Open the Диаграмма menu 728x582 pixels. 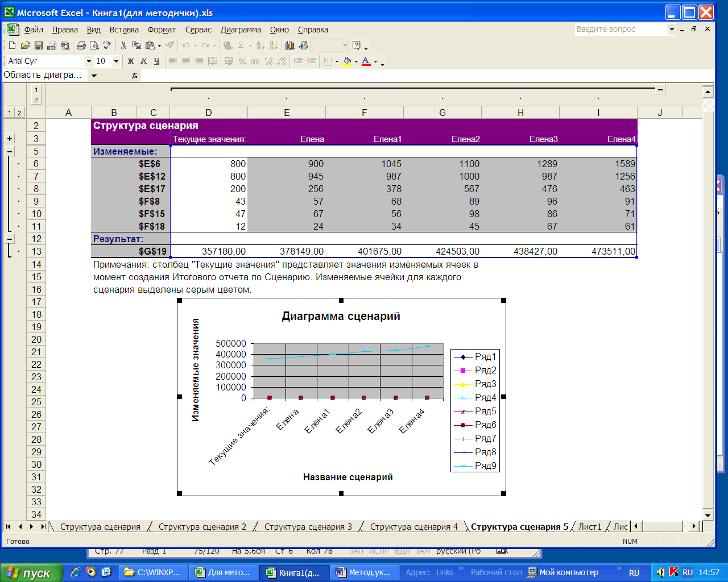click(x=241, y=30)
